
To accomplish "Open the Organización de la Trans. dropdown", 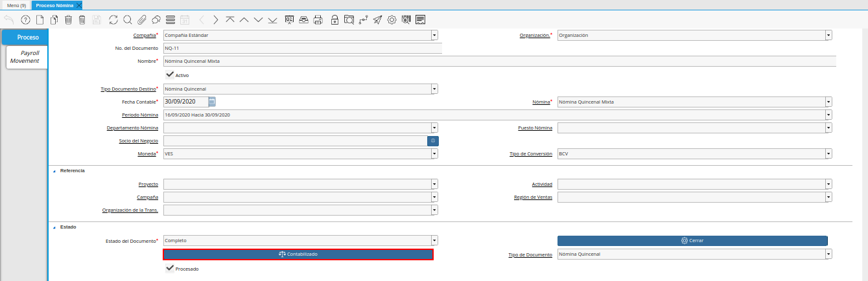I will 434,210.
